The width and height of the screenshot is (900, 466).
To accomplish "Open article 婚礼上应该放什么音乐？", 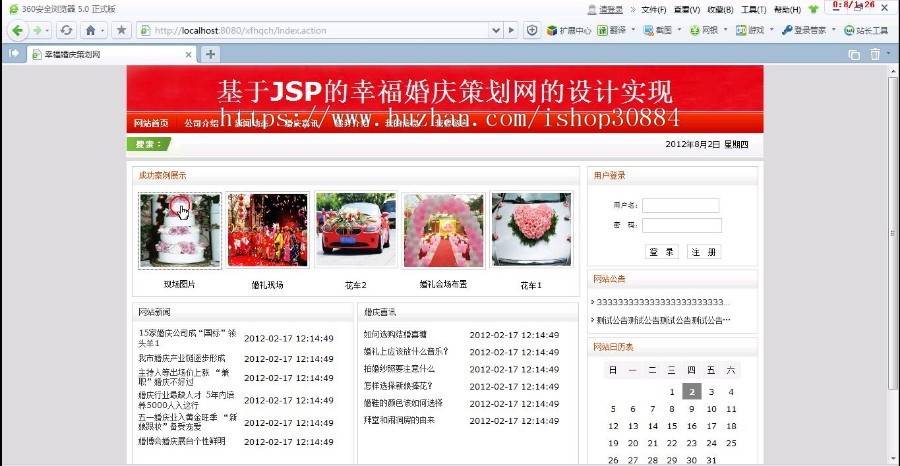I will 406,351.
